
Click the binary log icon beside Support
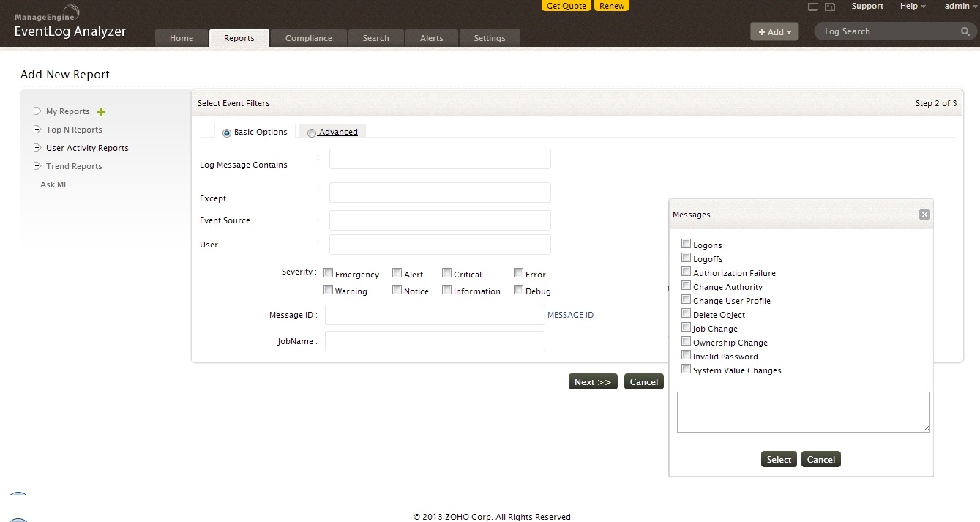click(x=830, y=7)
